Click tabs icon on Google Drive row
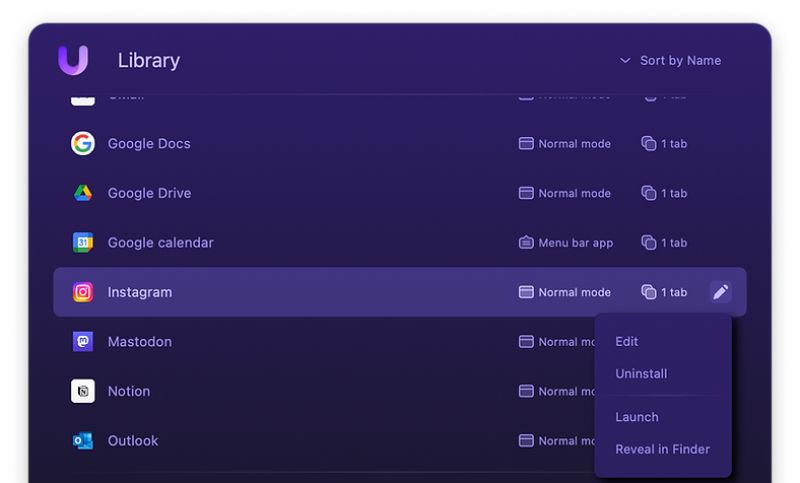Image resolution: width=800 pixels, height=483 pixels. (648, 193)
